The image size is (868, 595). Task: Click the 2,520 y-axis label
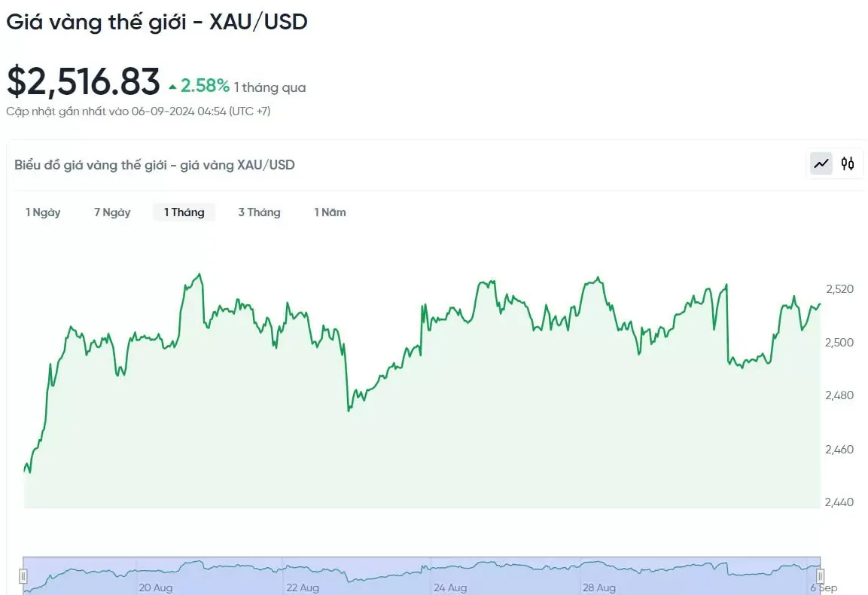pyautogui.click(x=839, y=288)
